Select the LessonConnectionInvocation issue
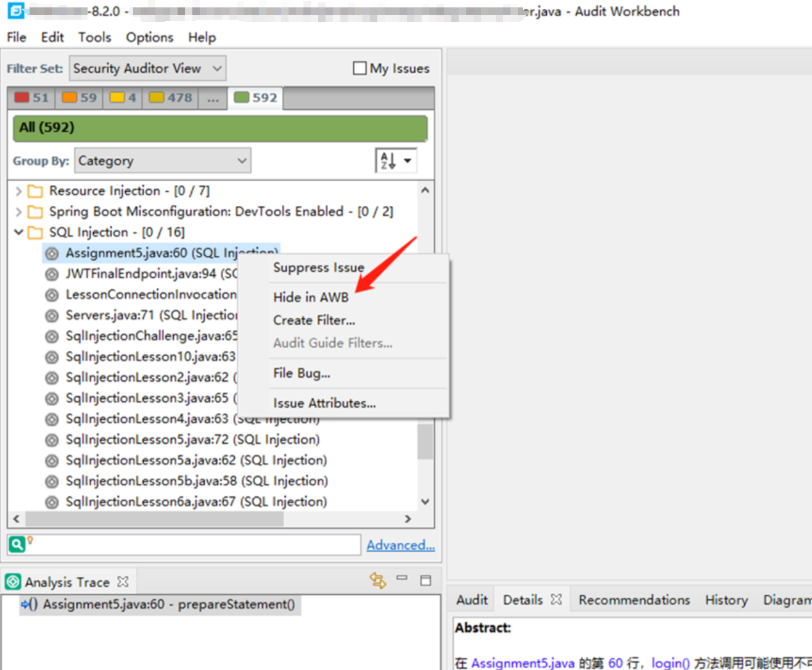The height and width of the screenshot is (670, 812). (x=151, y=295)
